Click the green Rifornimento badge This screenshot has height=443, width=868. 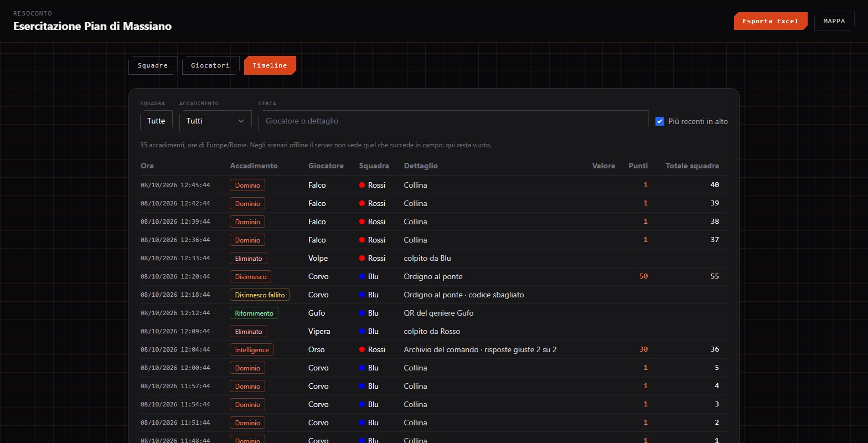pyautogui.click(x=254, y=313)
